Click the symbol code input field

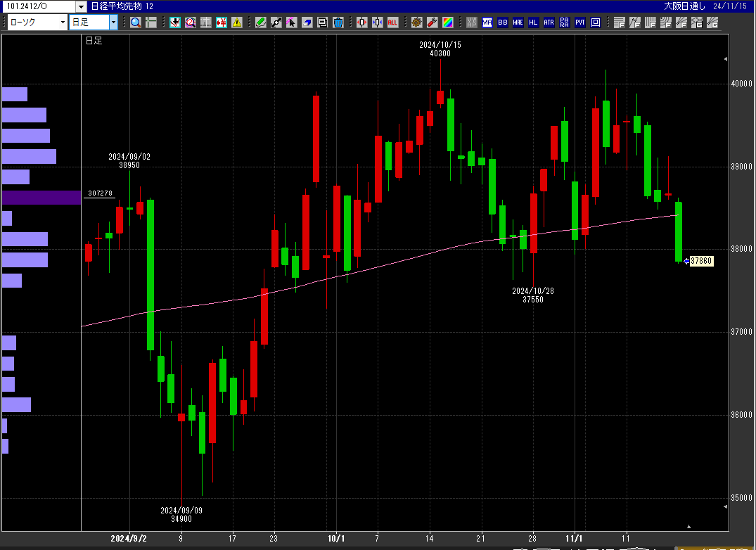coord(39,7)
